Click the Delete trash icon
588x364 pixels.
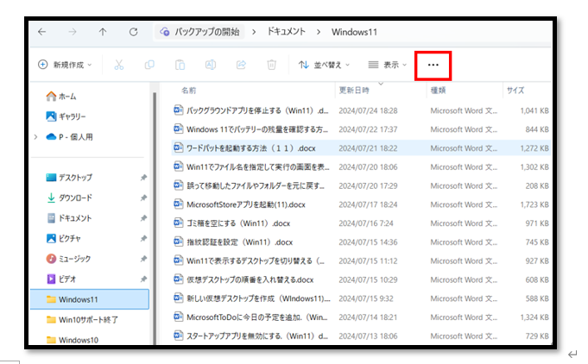[x=271, y=65]
